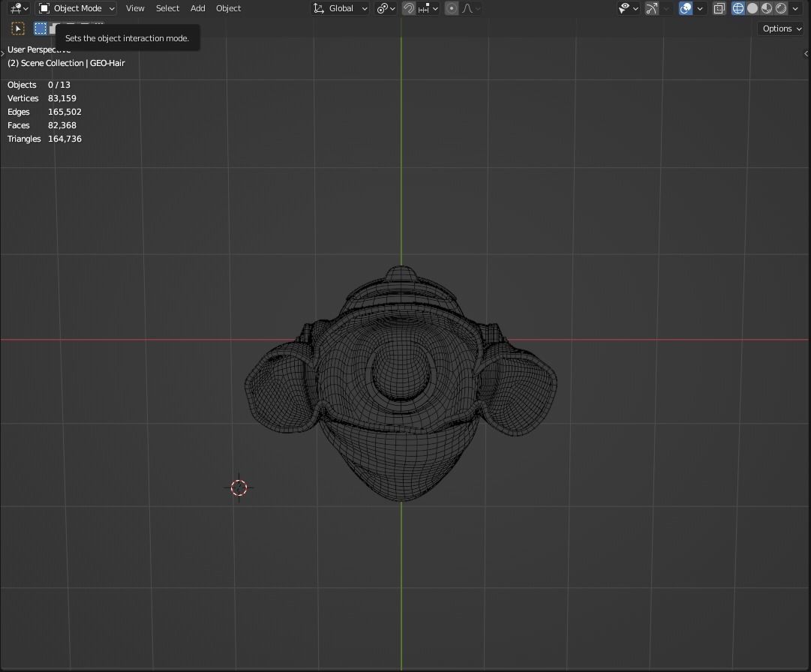The image size is (811, 672).
Task: Click the select tool icon
Action: 17,28
